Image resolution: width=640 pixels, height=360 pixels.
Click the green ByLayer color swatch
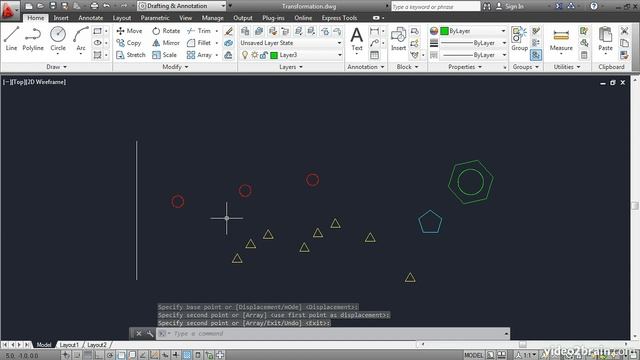[x=444, y=31]
